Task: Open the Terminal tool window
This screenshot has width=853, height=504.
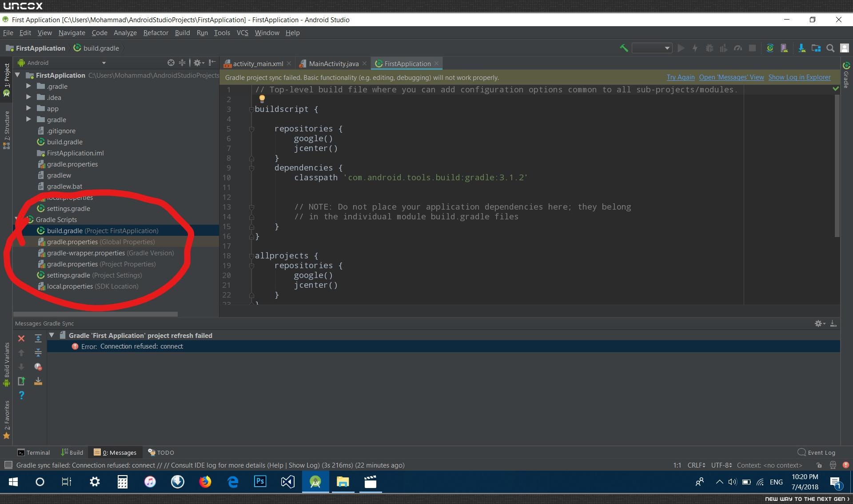Action: [x=33, y=452]
